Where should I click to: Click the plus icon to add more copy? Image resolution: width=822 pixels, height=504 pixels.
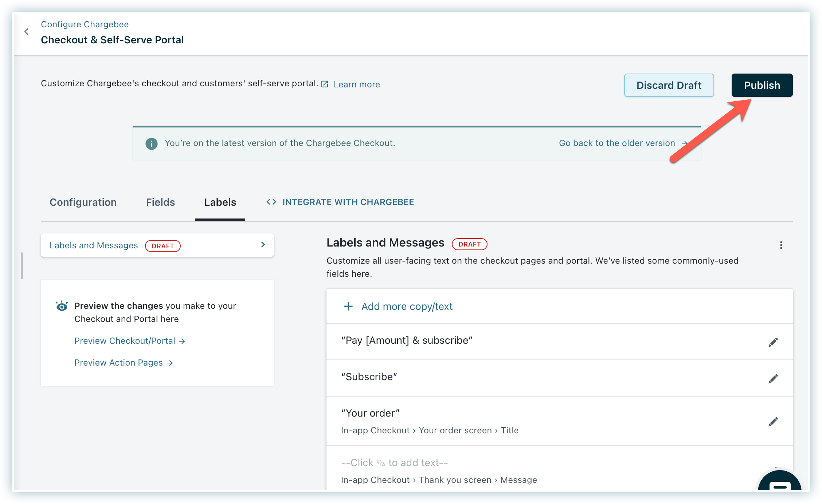(348, 306)
